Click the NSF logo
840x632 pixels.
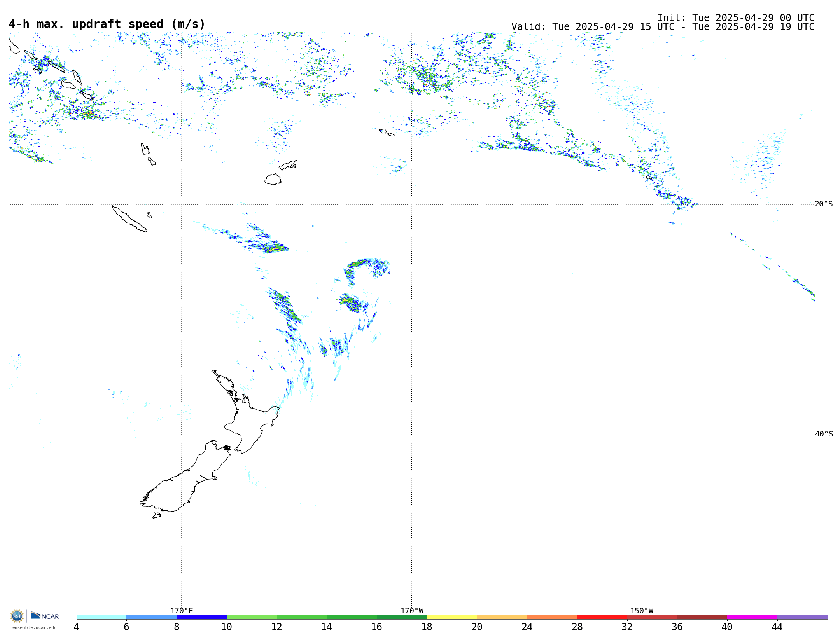[x=17, y=616]
